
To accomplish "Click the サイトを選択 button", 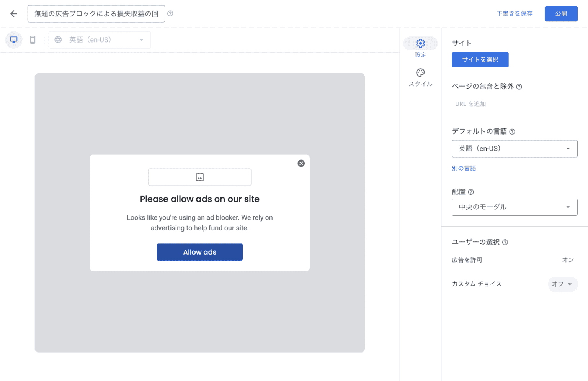I will coord(480,60).
